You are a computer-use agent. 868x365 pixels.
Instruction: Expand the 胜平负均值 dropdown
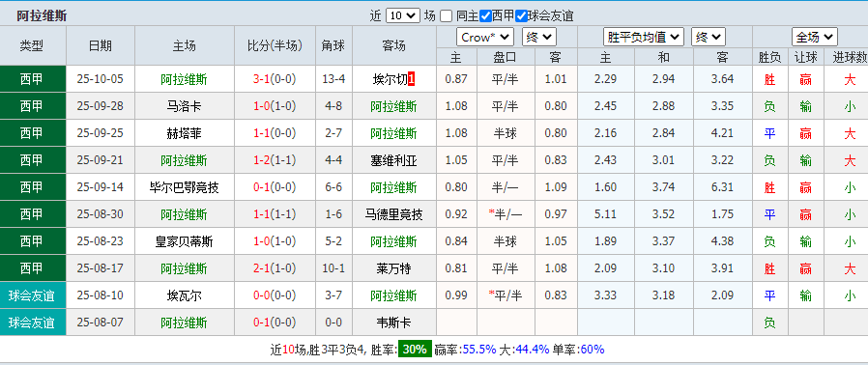[643, 37]
